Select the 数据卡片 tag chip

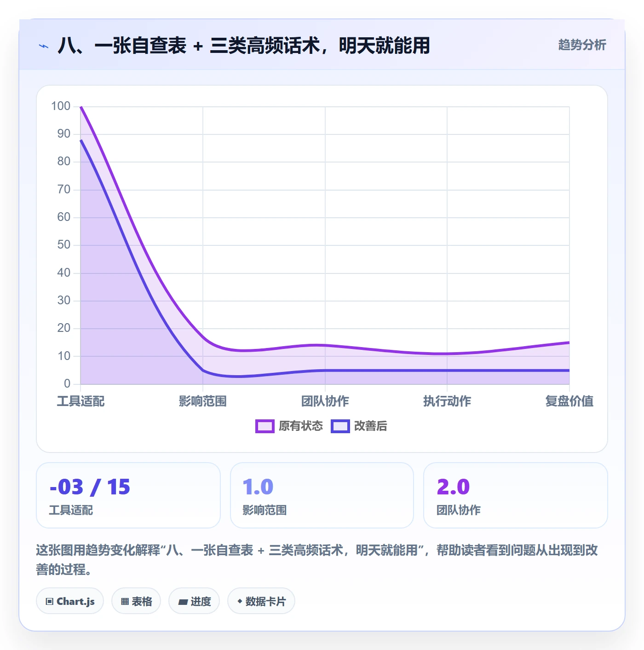click(x=261, y=601)
